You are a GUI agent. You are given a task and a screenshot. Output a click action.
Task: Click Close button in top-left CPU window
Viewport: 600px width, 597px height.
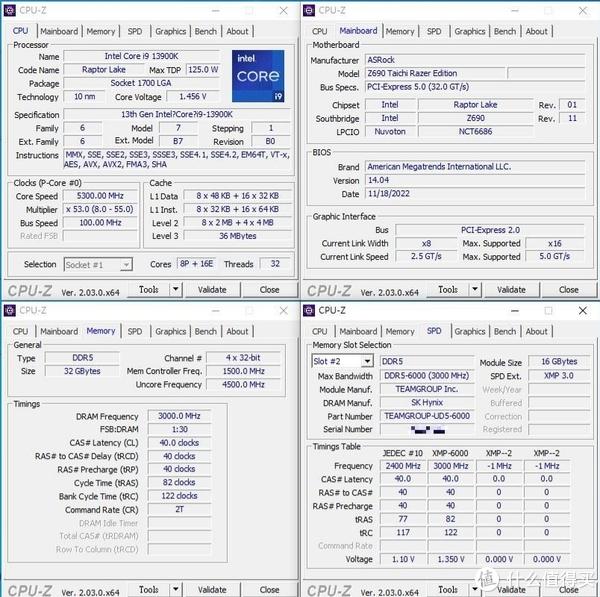[269, 290]
